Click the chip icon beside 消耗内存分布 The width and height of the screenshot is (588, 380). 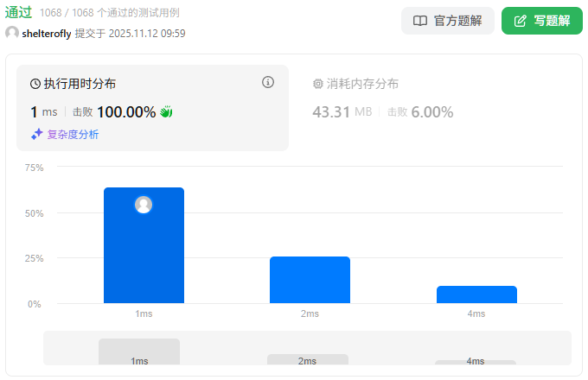coord(317,84)
